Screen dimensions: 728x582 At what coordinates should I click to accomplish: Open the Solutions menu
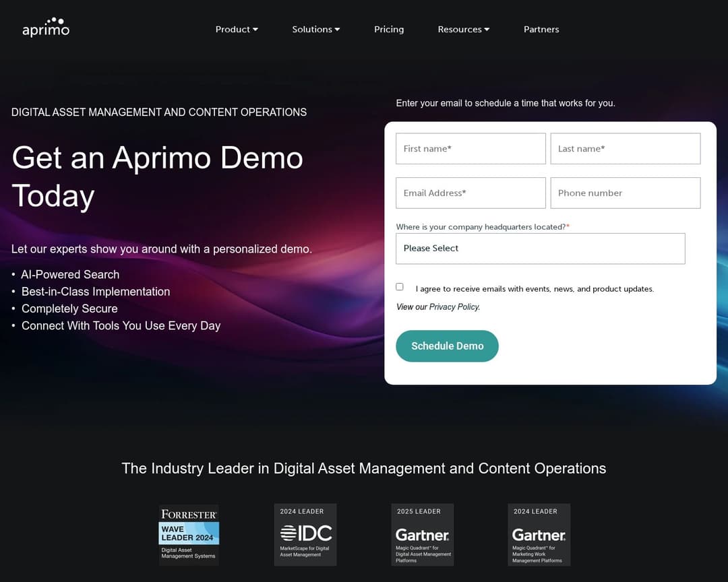tap(312, 29)
